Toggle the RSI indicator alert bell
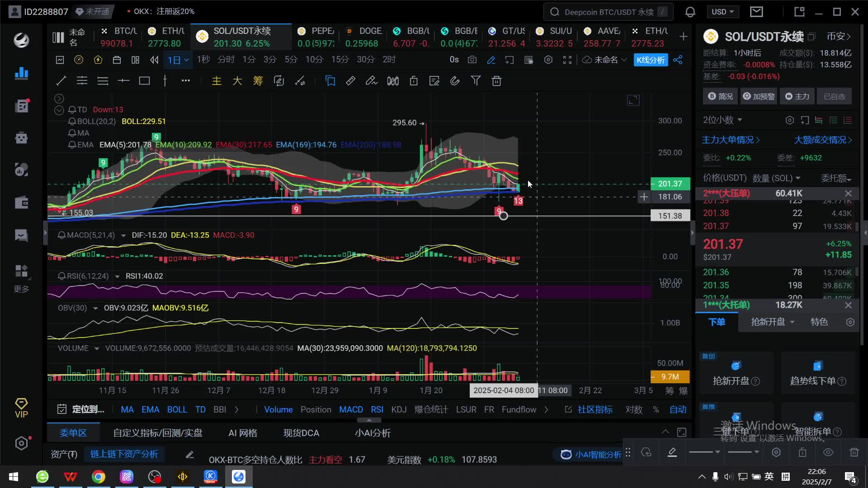Screen dimensions: 868x488 pos(62,276)
